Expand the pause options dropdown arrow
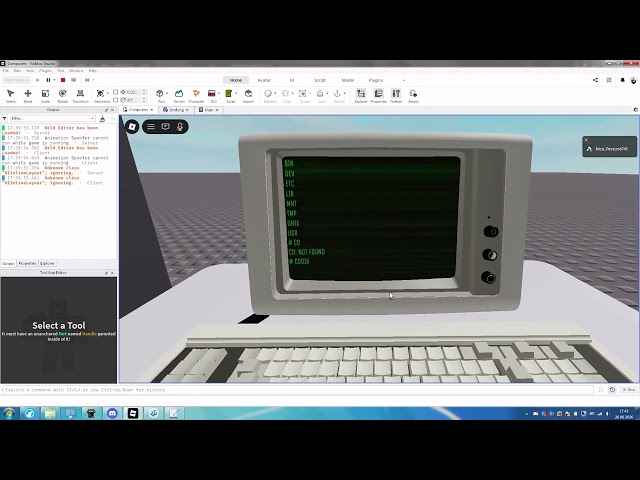The width and height of the screenshot is (640, 480). 54,80
